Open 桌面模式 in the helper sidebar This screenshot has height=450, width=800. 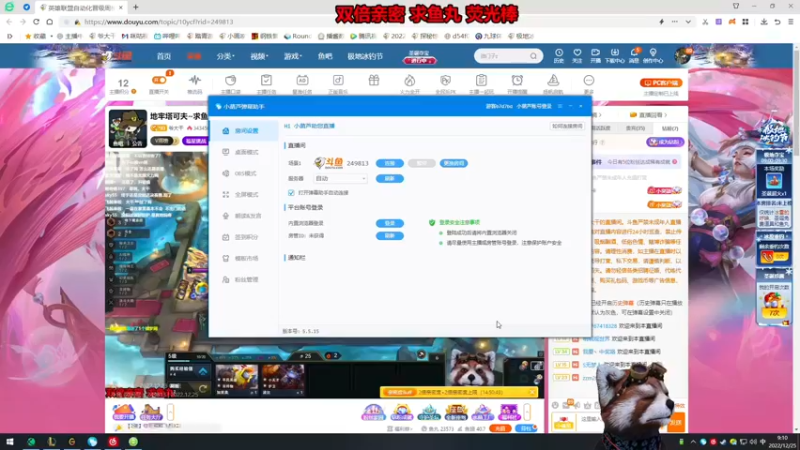[x=244, y=153]
